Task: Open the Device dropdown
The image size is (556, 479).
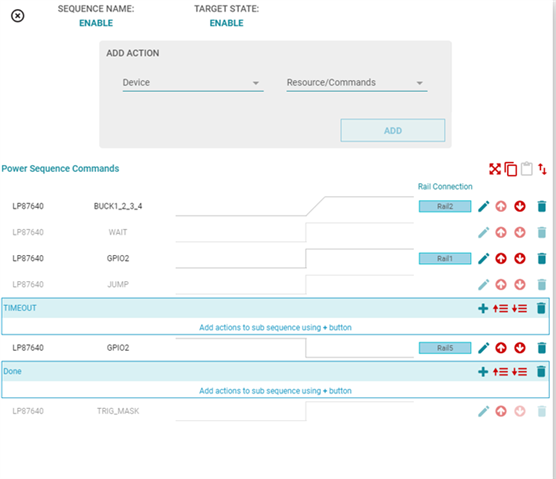Action: click(x=193, y=83)
